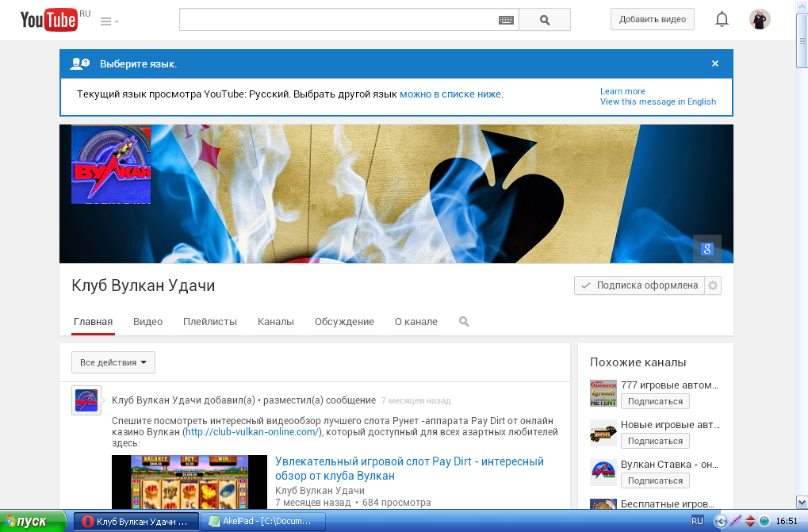
Task: Open notifications bell
Action: click(x=722, y=20)
